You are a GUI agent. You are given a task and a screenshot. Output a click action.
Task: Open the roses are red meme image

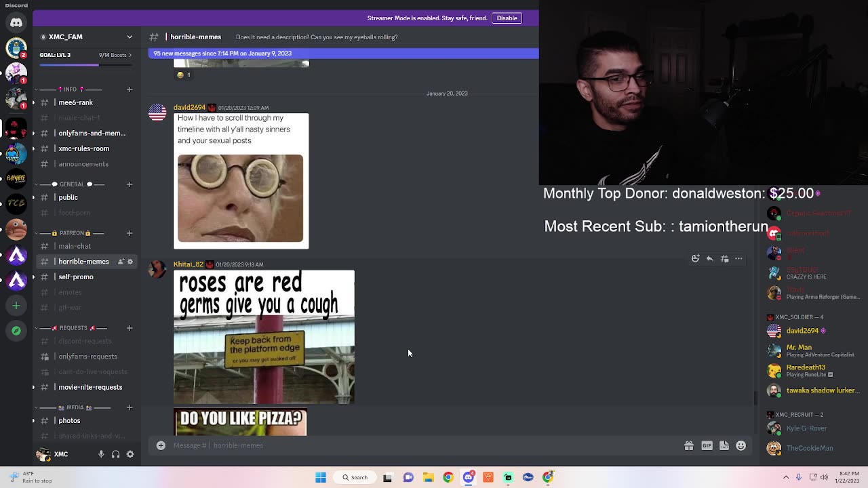pos(264,337)
